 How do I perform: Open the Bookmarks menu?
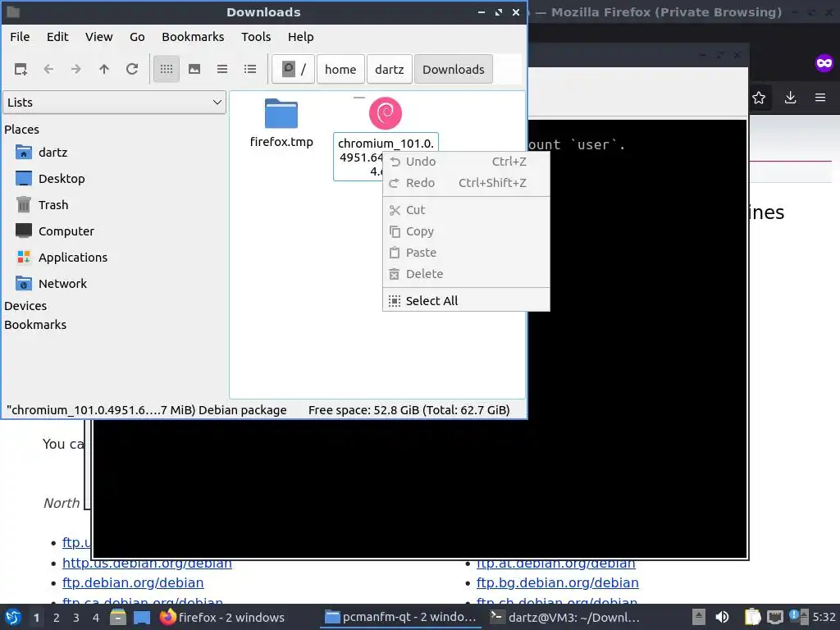193,37
